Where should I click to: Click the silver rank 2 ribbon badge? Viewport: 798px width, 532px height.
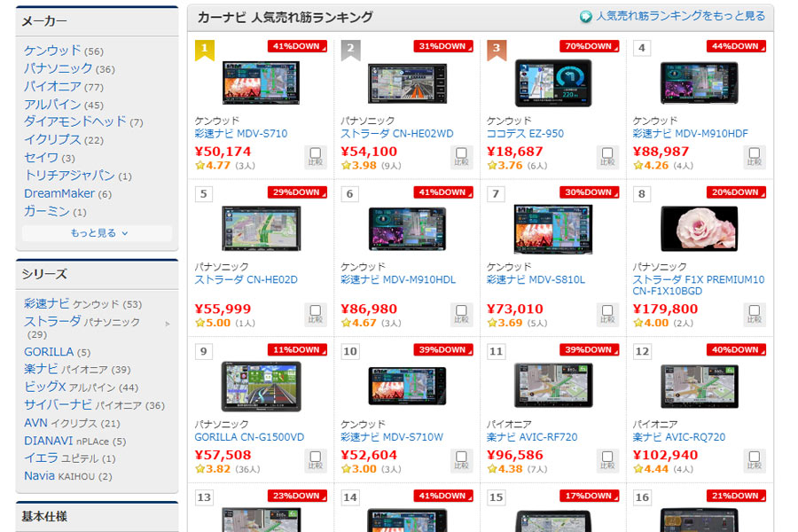[350, 50]
